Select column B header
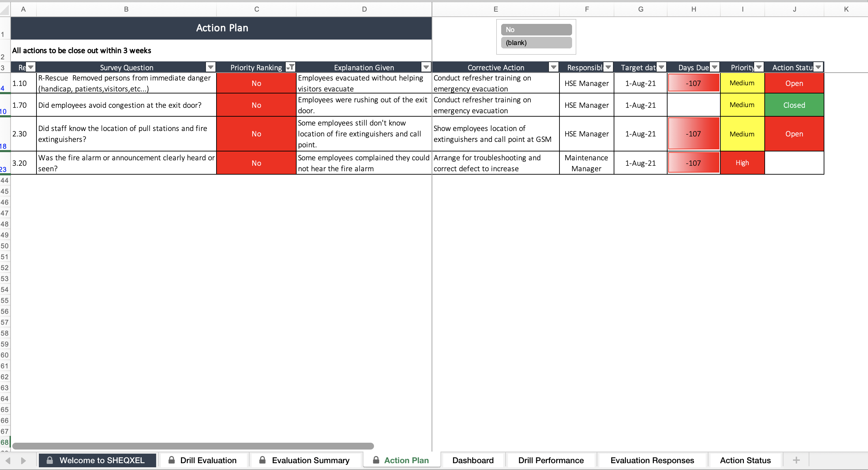 pos(126,9)
